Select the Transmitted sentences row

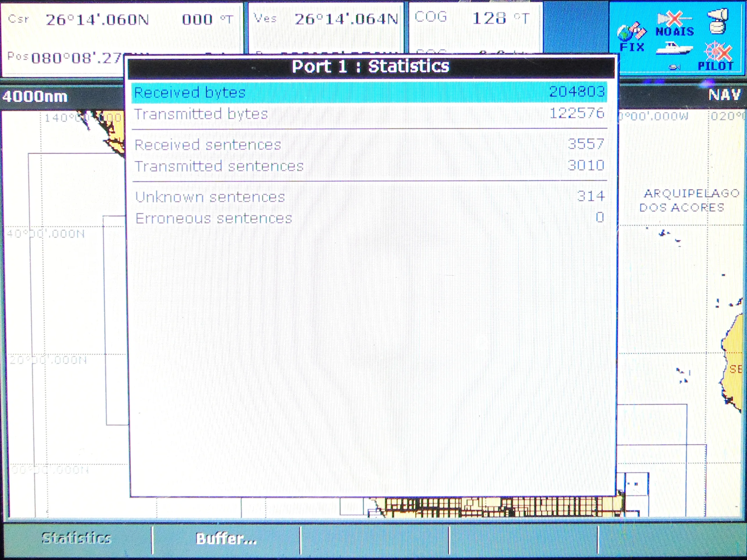click(x=369, y=166)
